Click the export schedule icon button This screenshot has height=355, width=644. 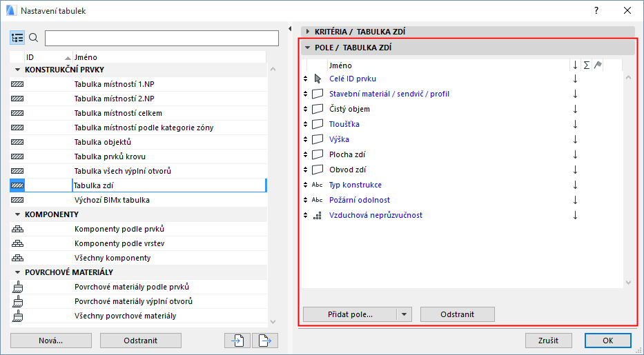coord(264,340)
